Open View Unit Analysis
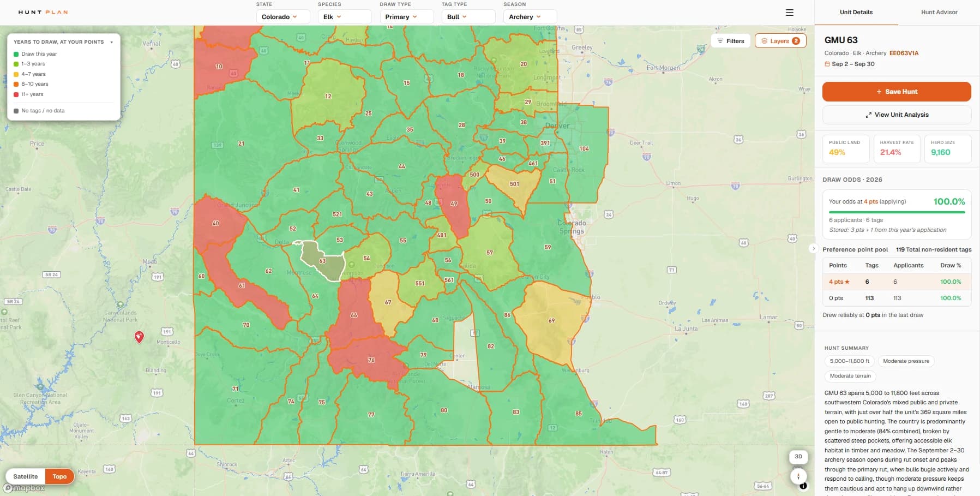The height and width of the screenshot is (496, 980). (x=897, y=115)
